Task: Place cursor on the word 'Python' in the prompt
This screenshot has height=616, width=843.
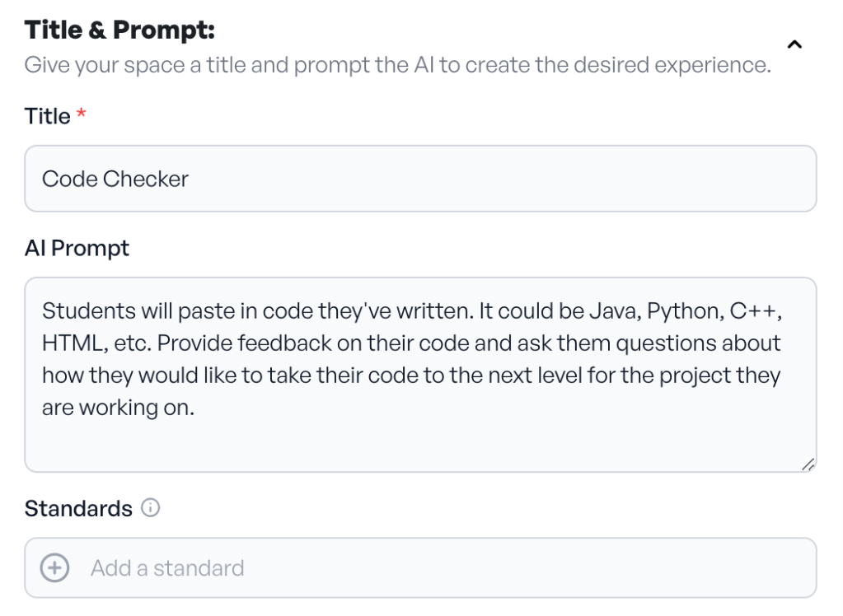Action: coord(681,311)
